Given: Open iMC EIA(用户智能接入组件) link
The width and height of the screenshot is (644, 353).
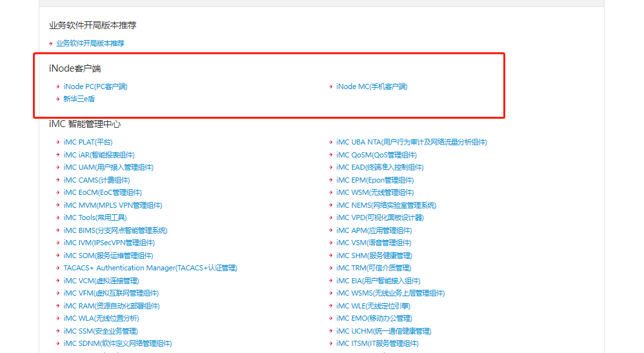Looking at the screenshot, I should click(x=378, y=281).
